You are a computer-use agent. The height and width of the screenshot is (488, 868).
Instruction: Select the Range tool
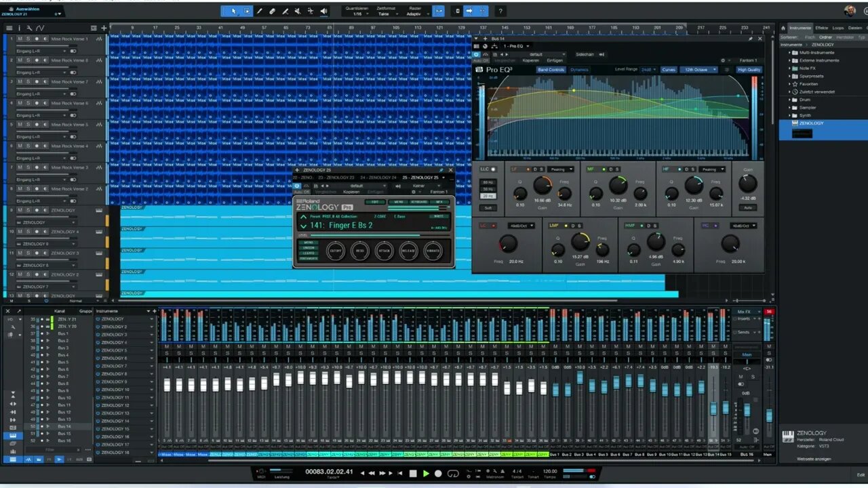tap(247, 11)
